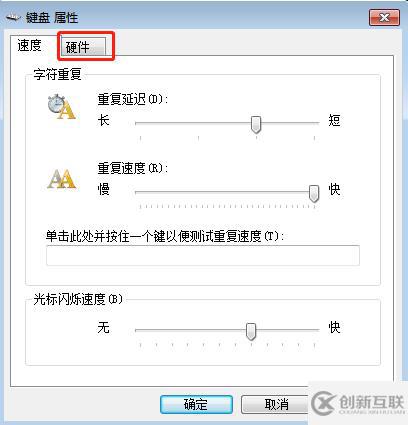Click the 长 end of repeat delay track
This screenshot has width=408, height=425.
103,120
